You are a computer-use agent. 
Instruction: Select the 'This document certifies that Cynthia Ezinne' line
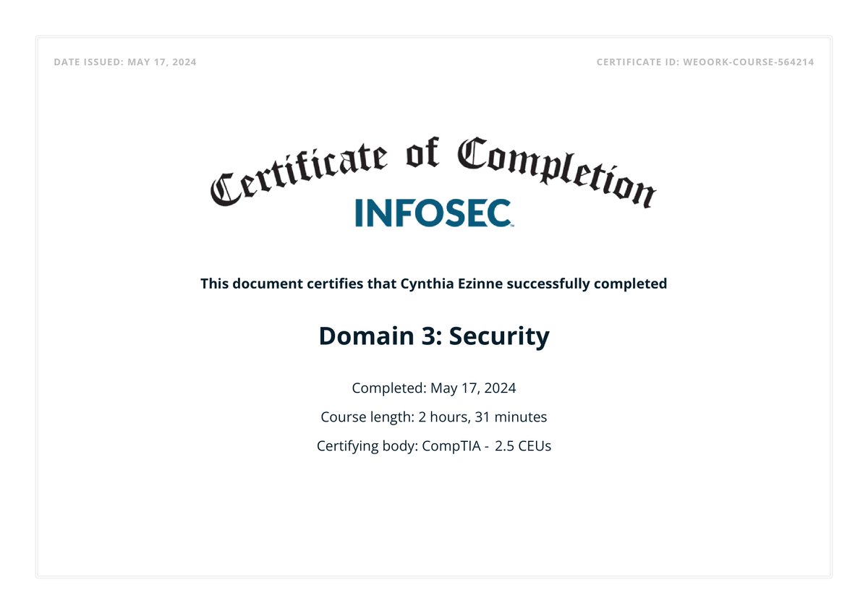[434, 283]
